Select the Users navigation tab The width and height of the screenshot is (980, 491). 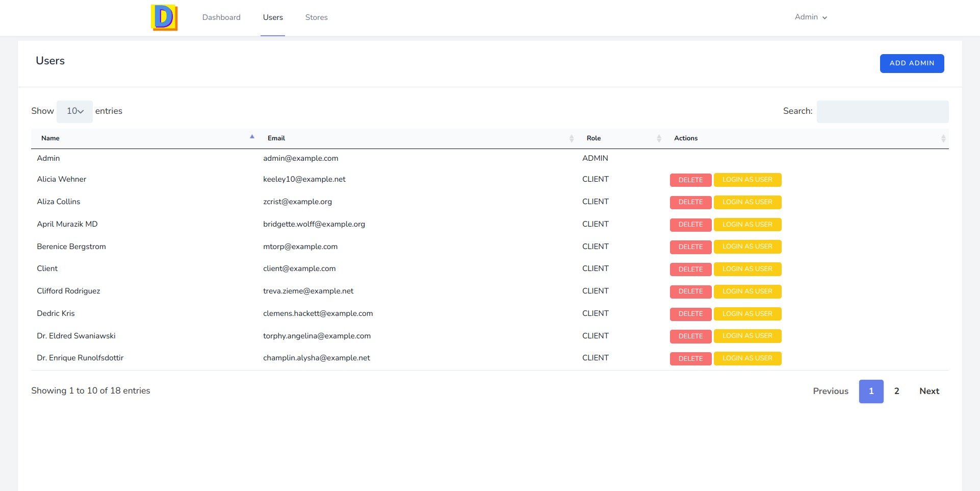tap(273, 17)
